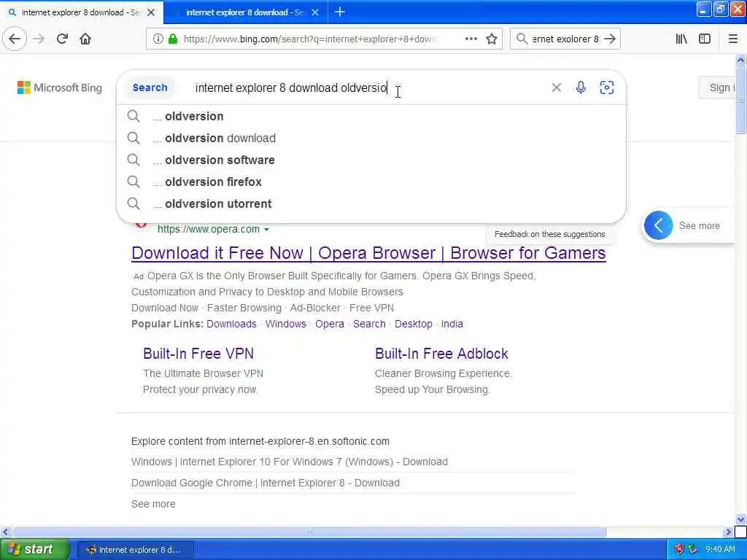Screen dimensions: 747x560
Task: Switch to the first internet explorer 8 download tab
Action: pyautogui.click(x=82, y=12)
